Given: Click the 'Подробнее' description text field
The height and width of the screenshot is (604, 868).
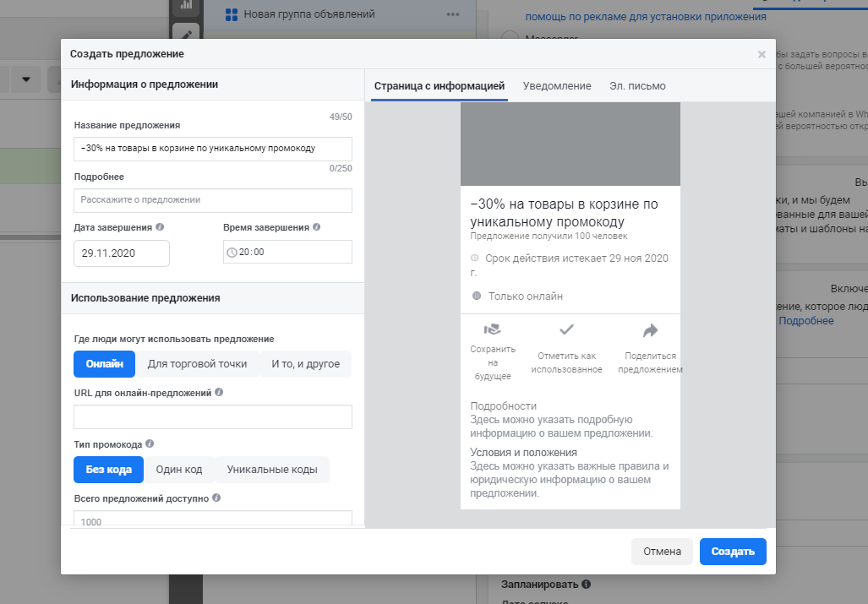Looking at the screenshot, I should (213, 200).
